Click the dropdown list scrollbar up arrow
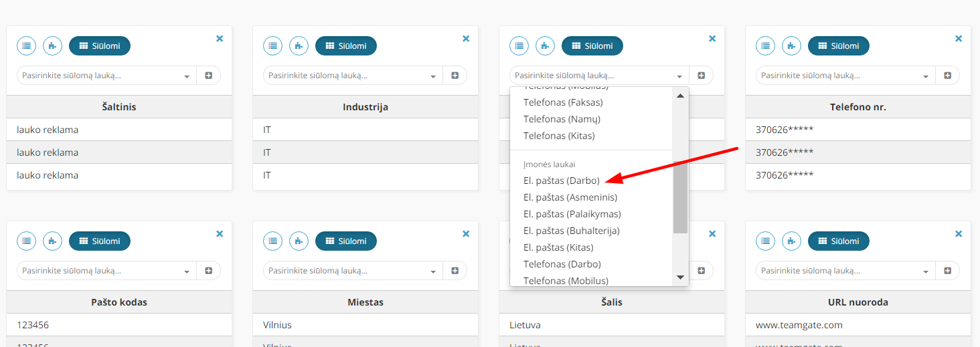 [x=680, y=96]
